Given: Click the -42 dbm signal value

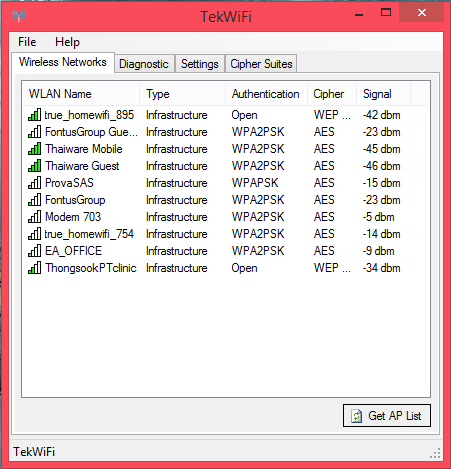Looking at the screenshot, I should 382,115.
